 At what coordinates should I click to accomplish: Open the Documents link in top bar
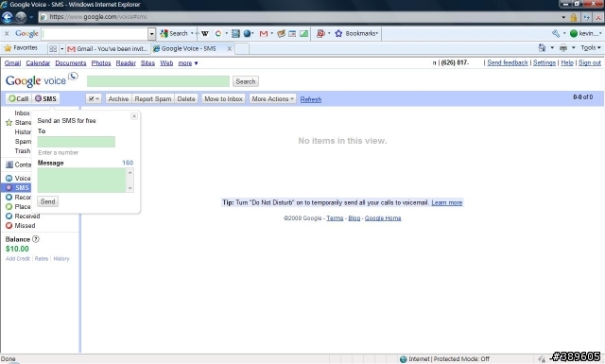coord(71,63)
